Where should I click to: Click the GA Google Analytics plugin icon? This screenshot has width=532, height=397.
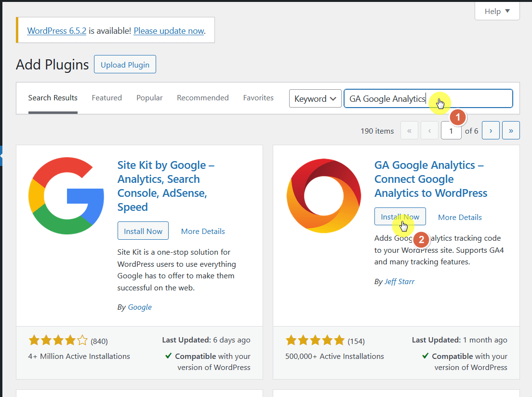[324, 196]
